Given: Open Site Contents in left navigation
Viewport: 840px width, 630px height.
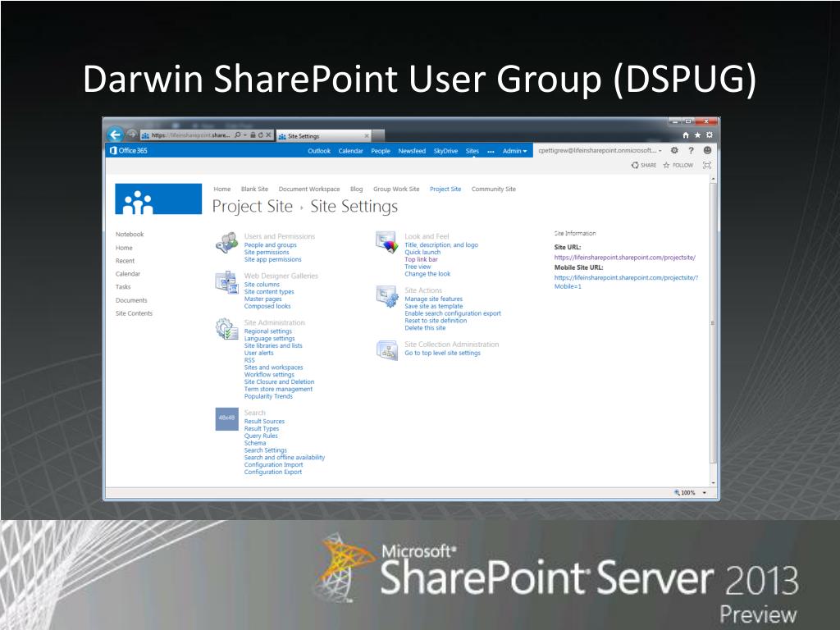Looking at the screenshot, I should pos(134,313).
